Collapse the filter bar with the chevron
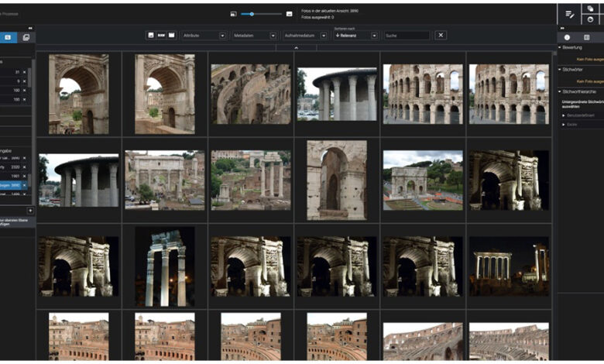 click(296, 47)
